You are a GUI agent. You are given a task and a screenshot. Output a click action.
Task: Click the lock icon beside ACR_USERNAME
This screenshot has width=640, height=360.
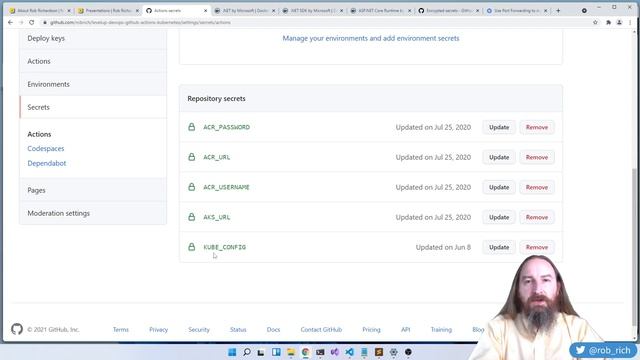191,187
